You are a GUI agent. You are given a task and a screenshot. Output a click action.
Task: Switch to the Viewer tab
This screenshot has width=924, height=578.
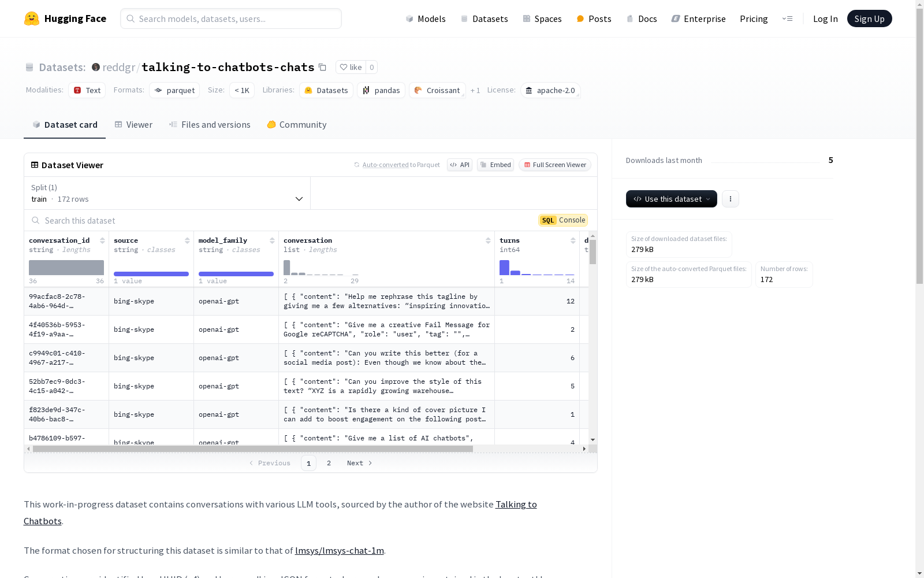pyautogui.click(x=133, y=125)
